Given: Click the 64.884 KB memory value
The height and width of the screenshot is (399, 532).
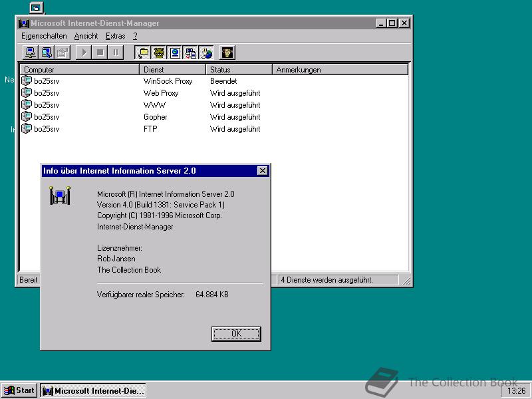Looking at the screenshot, I should (x=212, y=295).
